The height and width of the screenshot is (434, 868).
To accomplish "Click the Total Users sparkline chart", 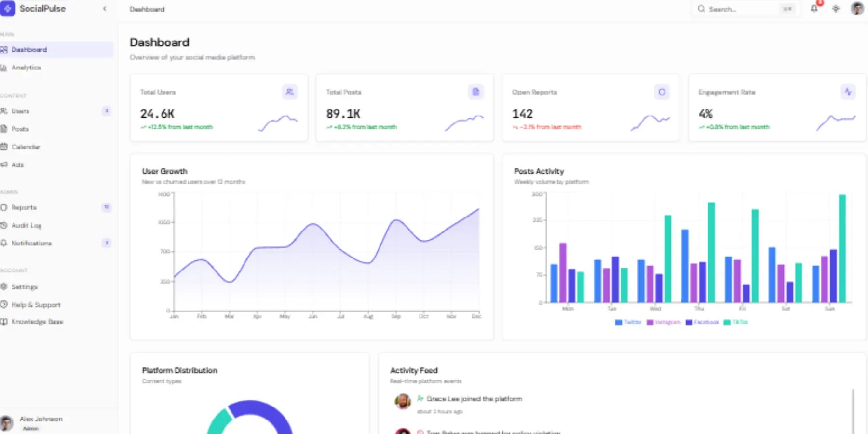I will pyautogui.click(x=278, y=123).
